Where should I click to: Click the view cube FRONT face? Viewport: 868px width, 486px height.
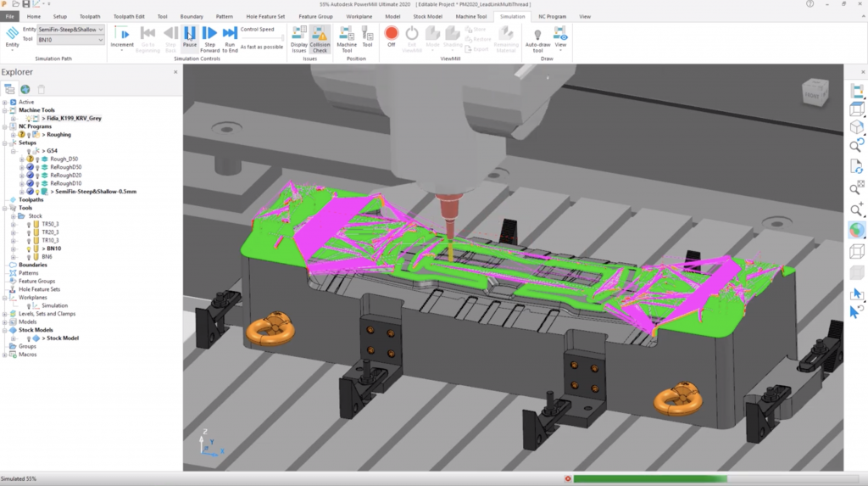pos(813,95)
